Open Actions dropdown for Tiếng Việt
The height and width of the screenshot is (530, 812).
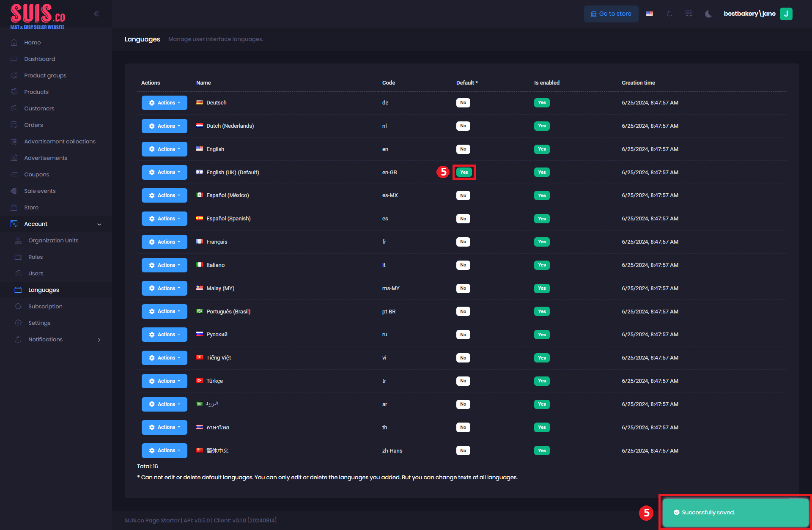click(x=165, y=358)
